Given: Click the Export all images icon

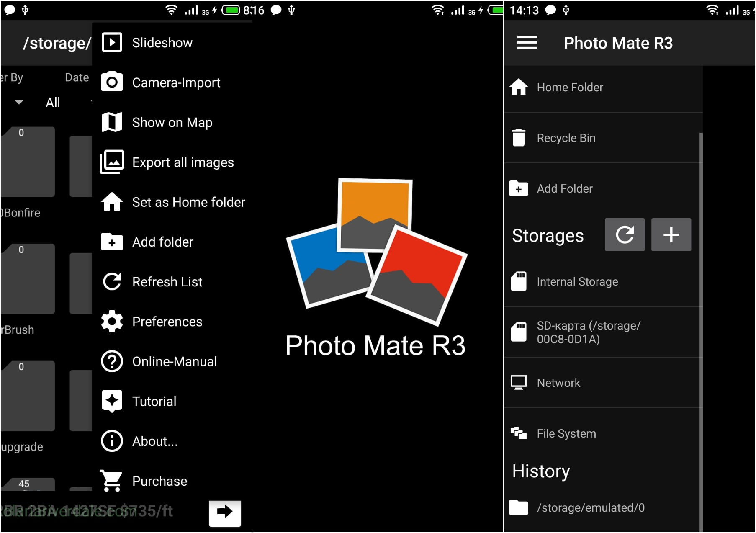Looking at the screenshot, I should click(x=112, y=162).
